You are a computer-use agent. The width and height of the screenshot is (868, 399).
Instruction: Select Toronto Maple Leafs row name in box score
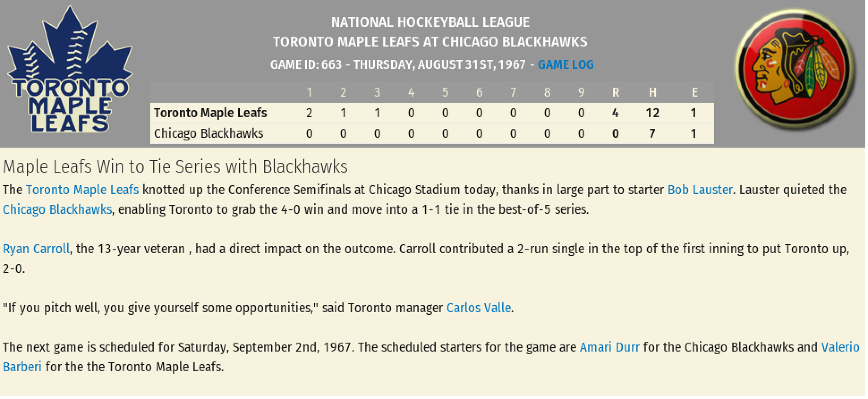210,113
